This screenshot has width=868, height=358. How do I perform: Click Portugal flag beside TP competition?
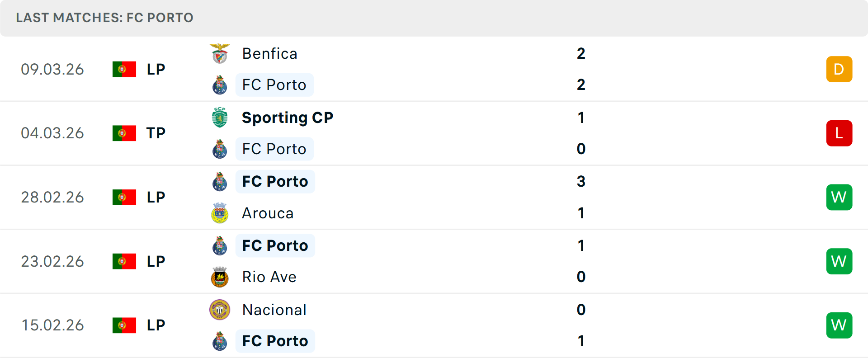[124, 133]
